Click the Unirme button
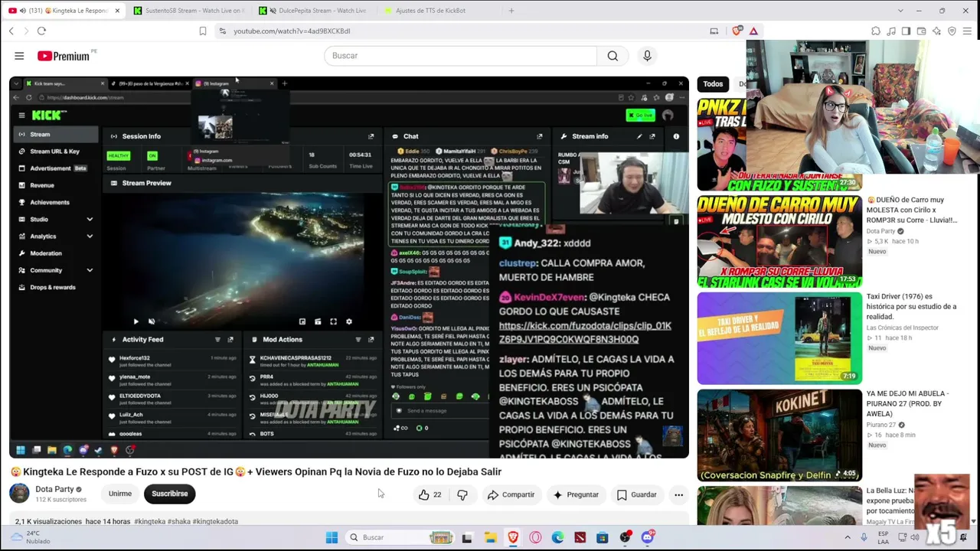Viewport: 980px width, 551px height. tap(120, 494)
